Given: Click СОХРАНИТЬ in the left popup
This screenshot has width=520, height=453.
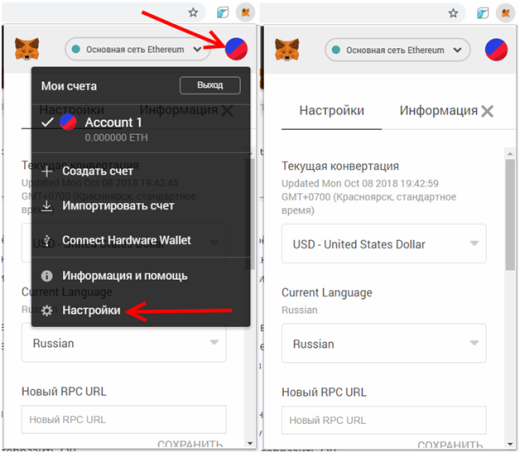Looking at the screenshot, I should [190, 444].
